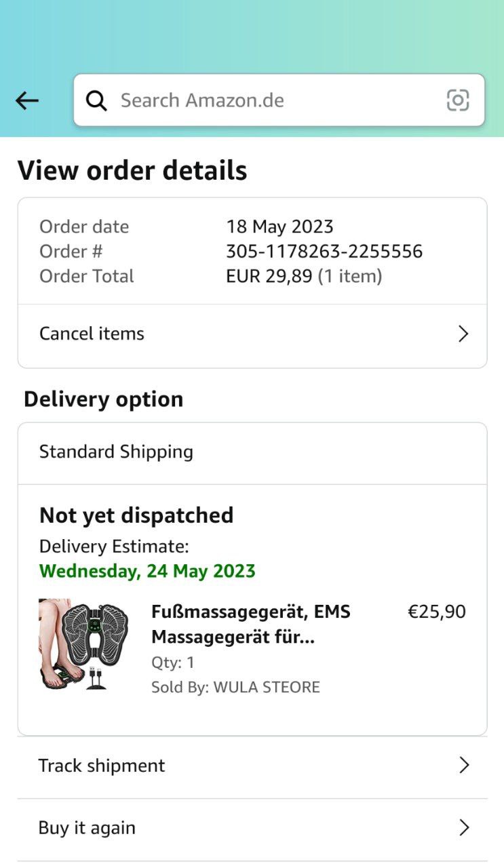The height and width of the screenshot is (868, 504).
Task: Click the order number 305-1178263-2255556
Action: pos(324,252)
